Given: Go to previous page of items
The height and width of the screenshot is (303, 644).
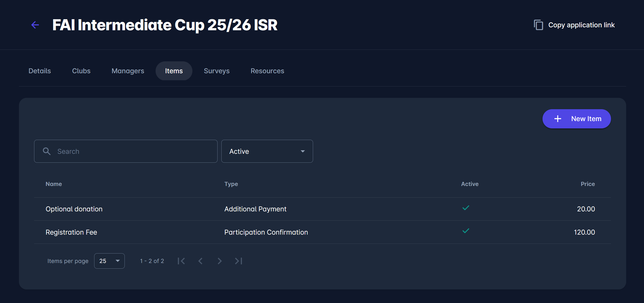Looking at the screenshot, I should [201, 261].
